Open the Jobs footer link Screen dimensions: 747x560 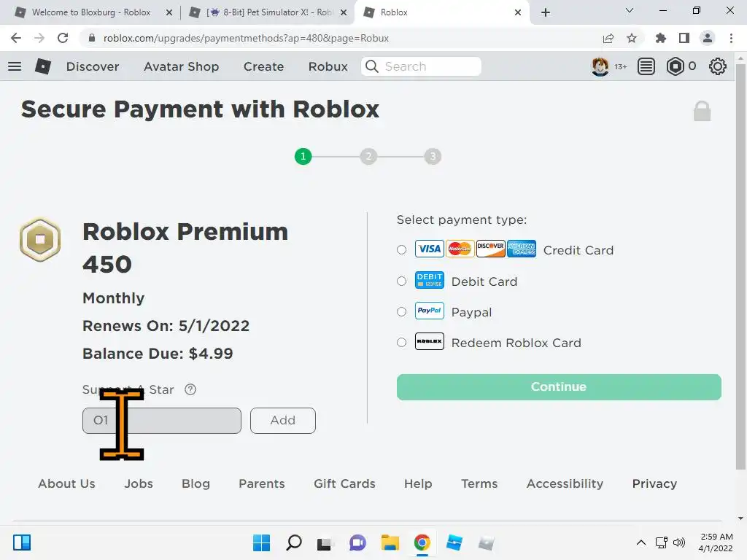click(x=139, y=483)
